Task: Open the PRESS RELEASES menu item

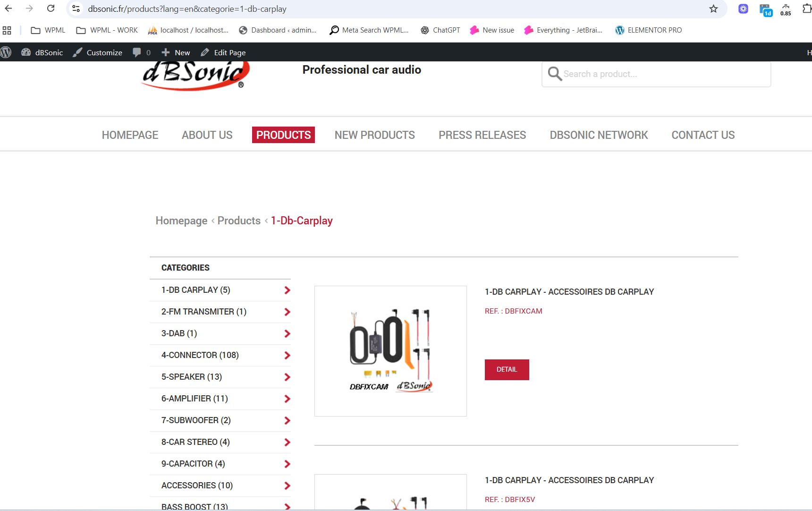Action: (x=482, y=135)
